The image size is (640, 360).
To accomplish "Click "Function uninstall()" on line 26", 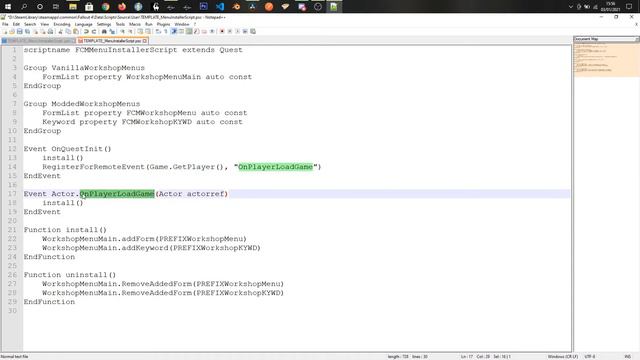I will pos(70,275).
